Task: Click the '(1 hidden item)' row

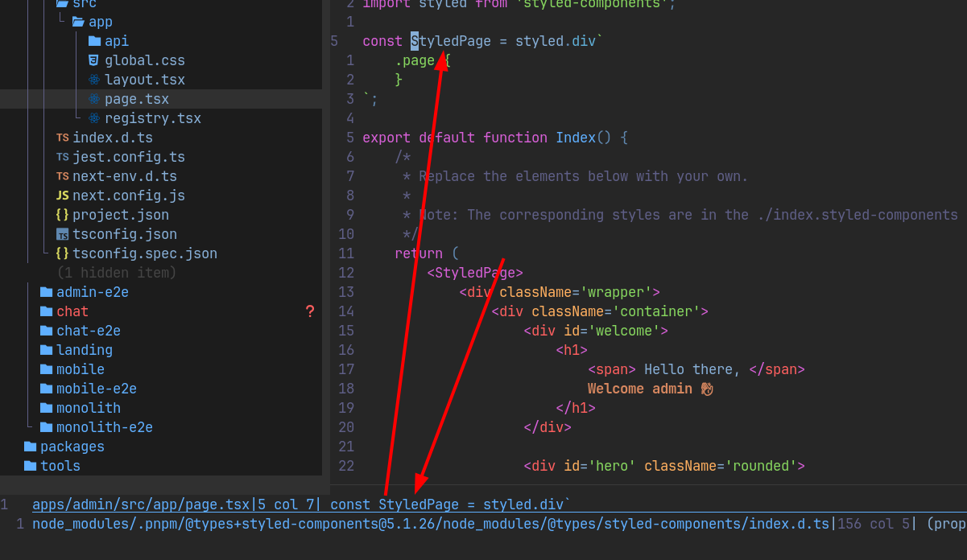Action: 117,273
